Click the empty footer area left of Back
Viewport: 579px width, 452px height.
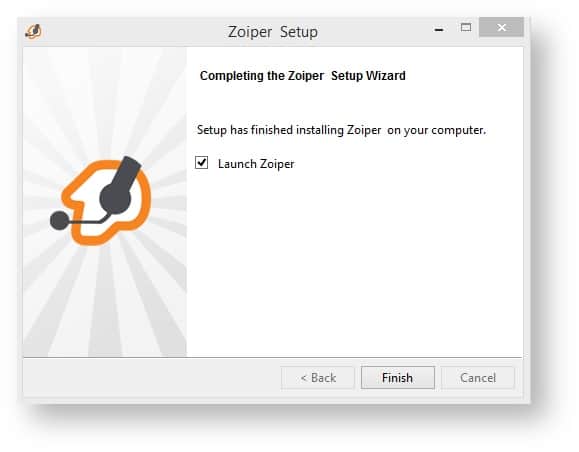tap(151, 377)
